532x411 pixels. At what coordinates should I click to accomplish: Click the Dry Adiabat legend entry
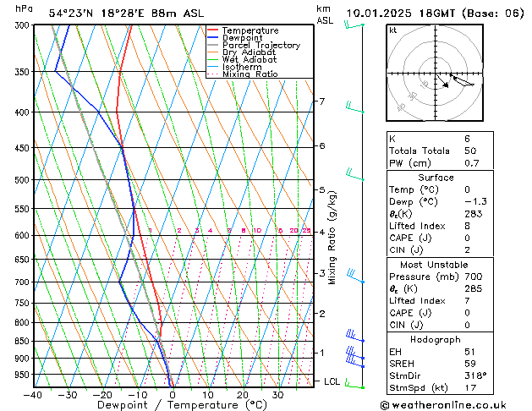241,52
